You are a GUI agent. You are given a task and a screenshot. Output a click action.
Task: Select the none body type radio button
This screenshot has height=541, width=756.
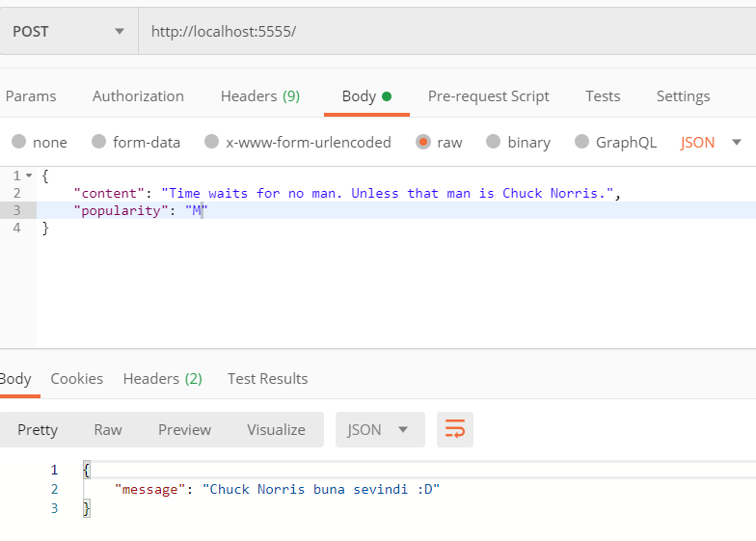pos(19,142)
